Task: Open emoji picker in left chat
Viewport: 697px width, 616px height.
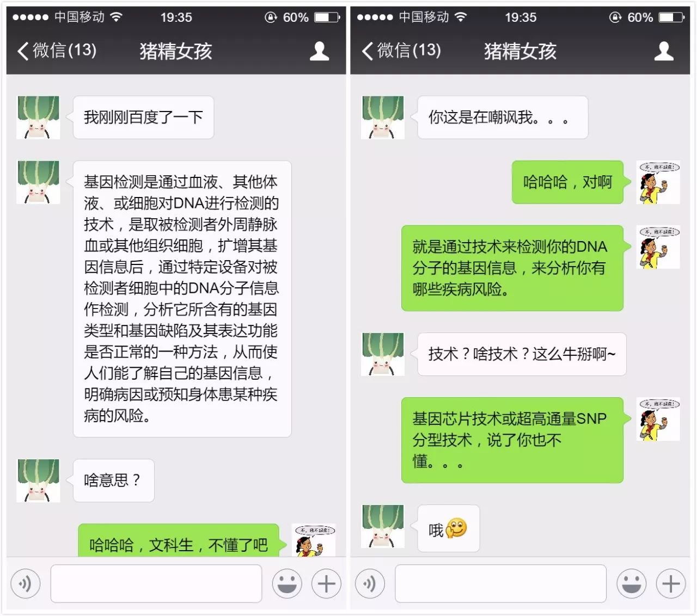Action: [287, 584]
